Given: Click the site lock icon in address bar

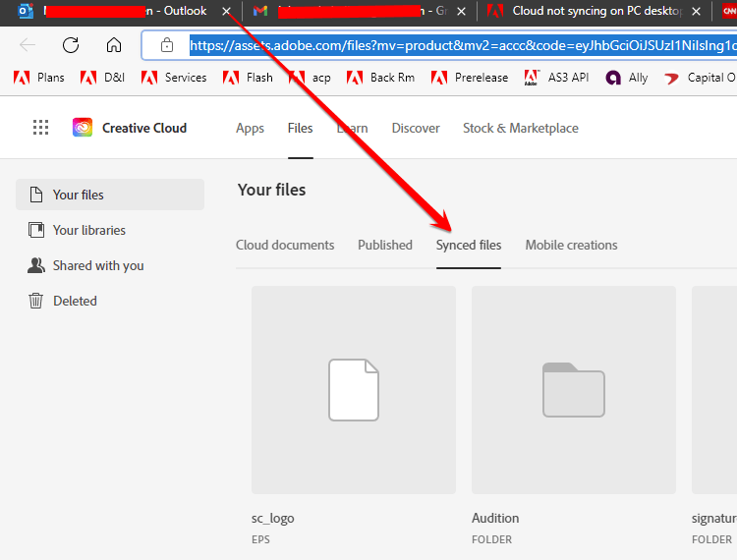Looking at the screenshot, I should click(167, 45).
